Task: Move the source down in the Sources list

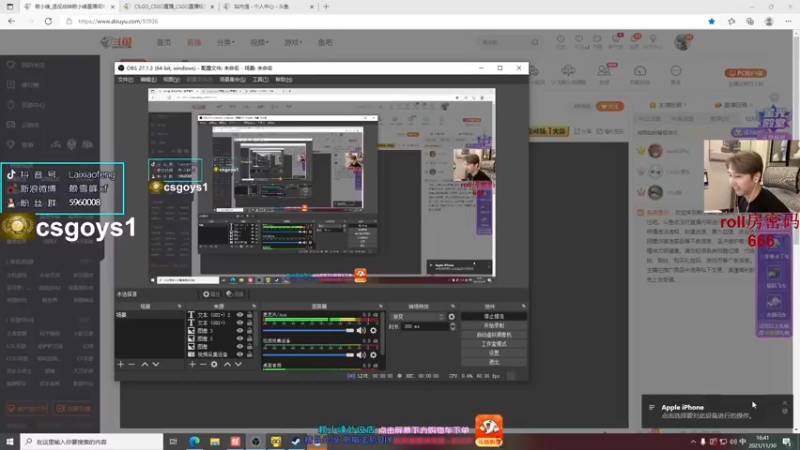Action: pyautogui.click(x=238, y=364)
